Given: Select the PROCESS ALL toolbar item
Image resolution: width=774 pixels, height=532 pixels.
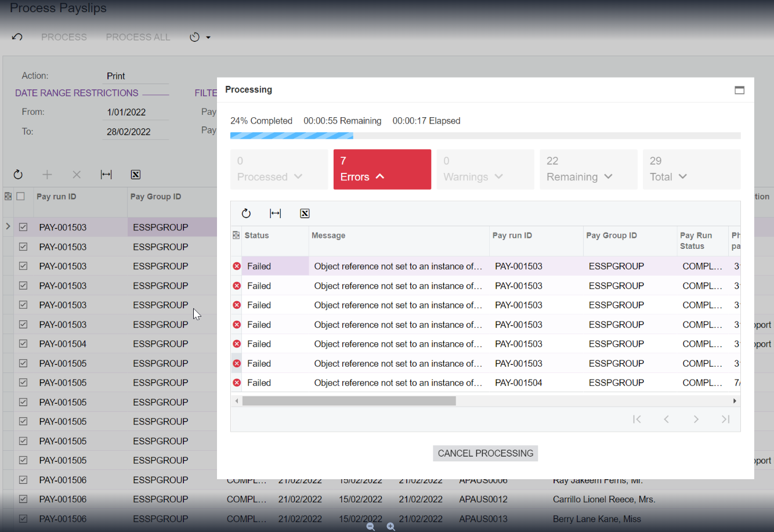Looking at the screenshot, I should pos(138,37).
